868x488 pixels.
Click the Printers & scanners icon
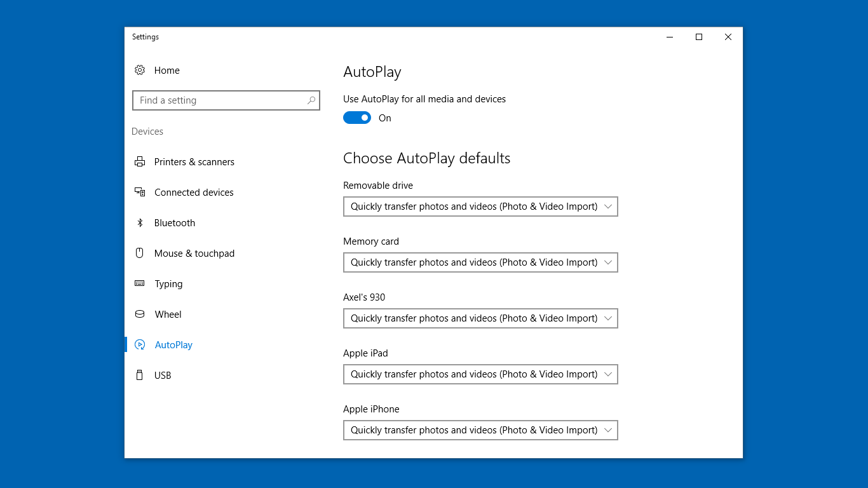pyautogui.click(x=140, y=162)
